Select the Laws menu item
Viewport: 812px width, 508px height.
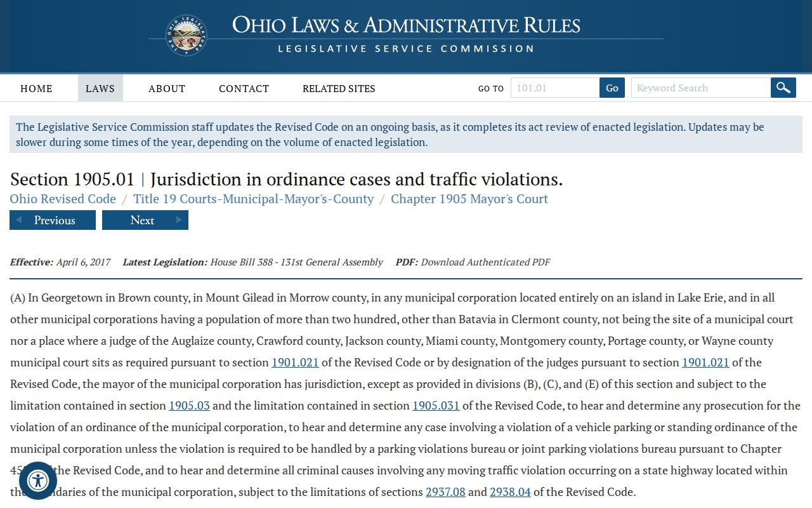point(100,88)
